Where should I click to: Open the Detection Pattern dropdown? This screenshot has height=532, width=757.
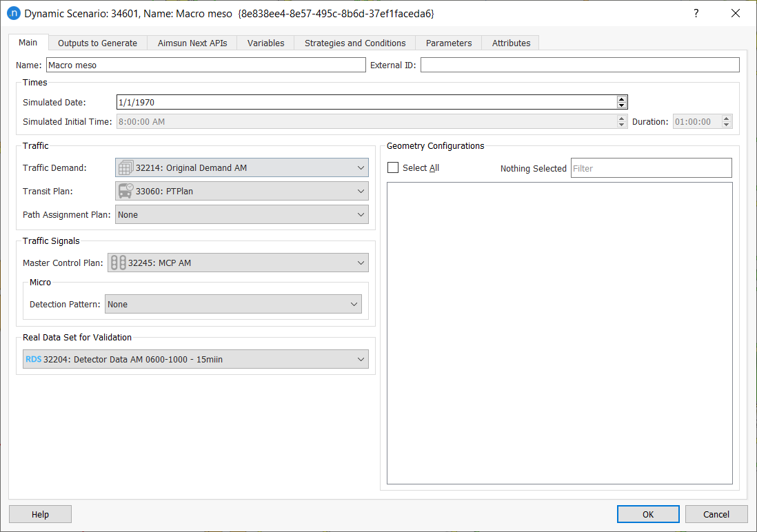[354, 305]
